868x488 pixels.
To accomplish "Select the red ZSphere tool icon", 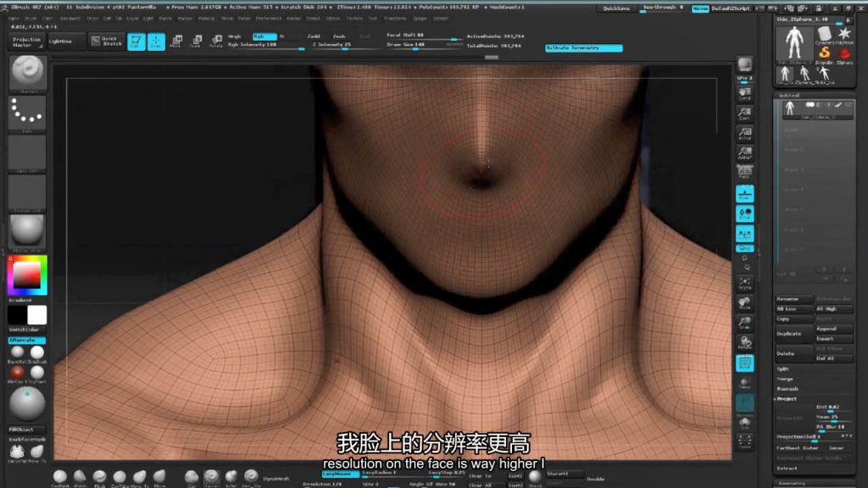I will 844,54.
